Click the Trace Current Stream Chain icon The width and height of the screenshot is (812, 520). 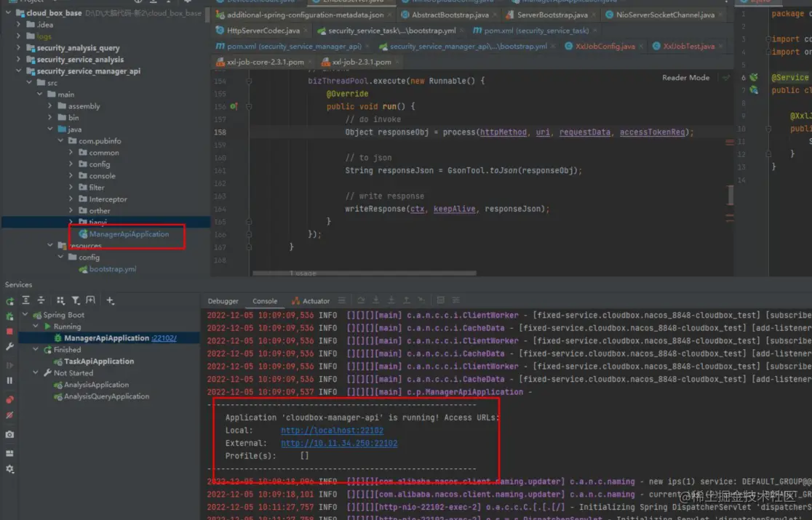click(x=456, y=300)
